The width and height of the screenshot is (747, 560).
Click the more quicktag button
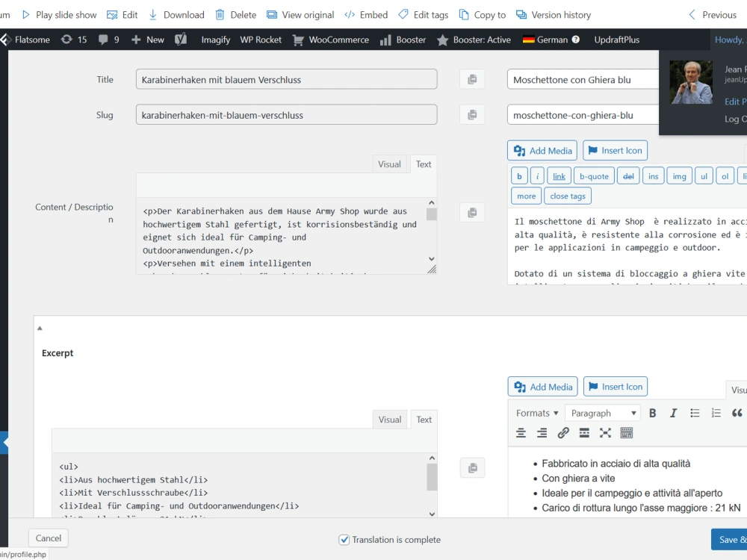(526, 196)
